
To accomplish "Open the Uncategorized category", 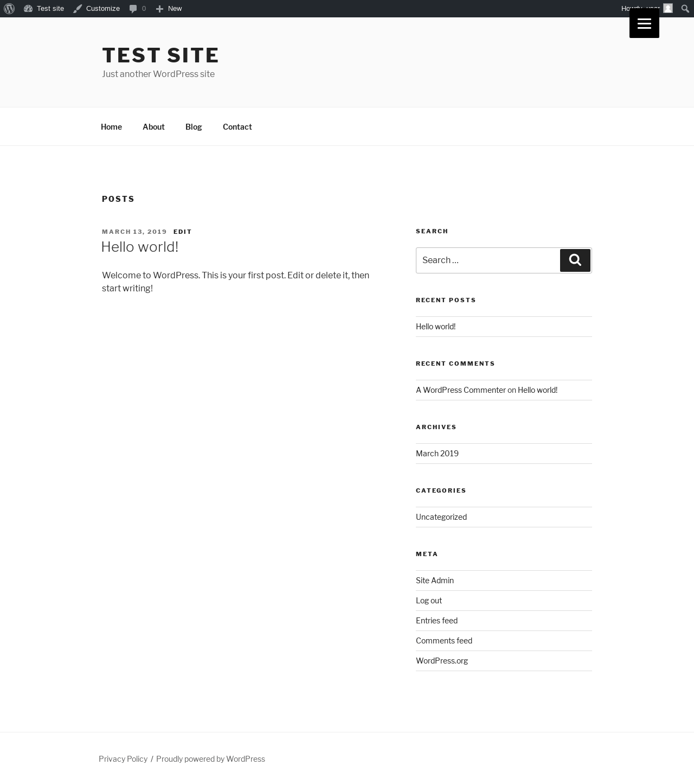I will coord(441,517).
